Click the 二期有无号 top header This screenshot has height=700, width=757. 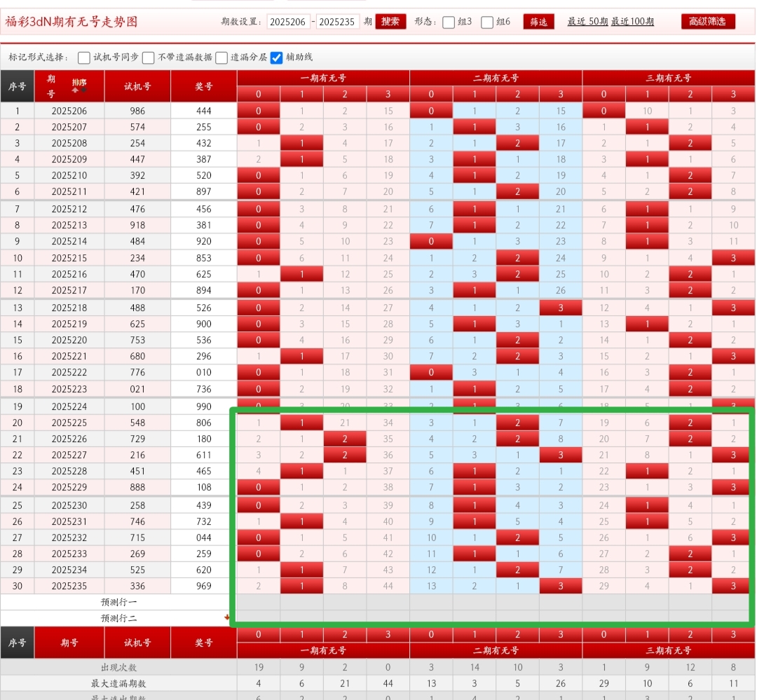[x=496, y=78]
